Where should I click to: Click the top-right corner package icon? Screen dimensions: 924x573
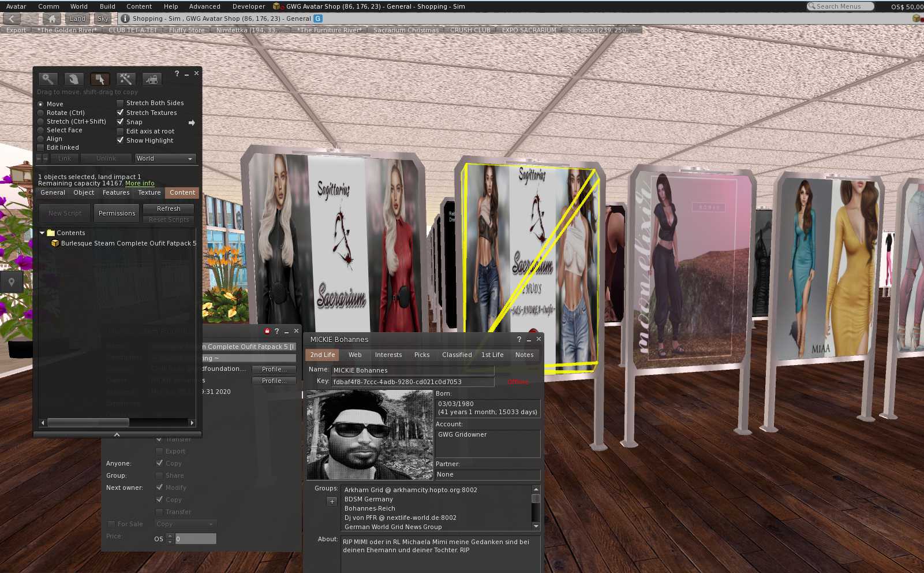(916, 18)
